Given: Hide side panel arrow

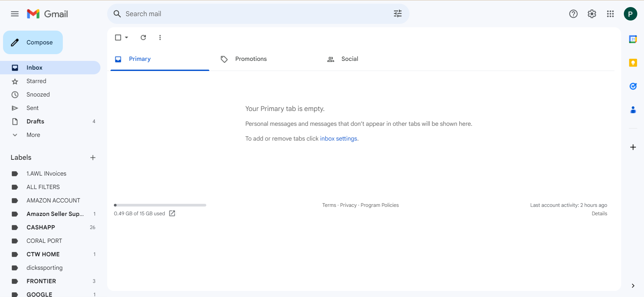Looking at the screenshot, I should (x=633, y=286).
